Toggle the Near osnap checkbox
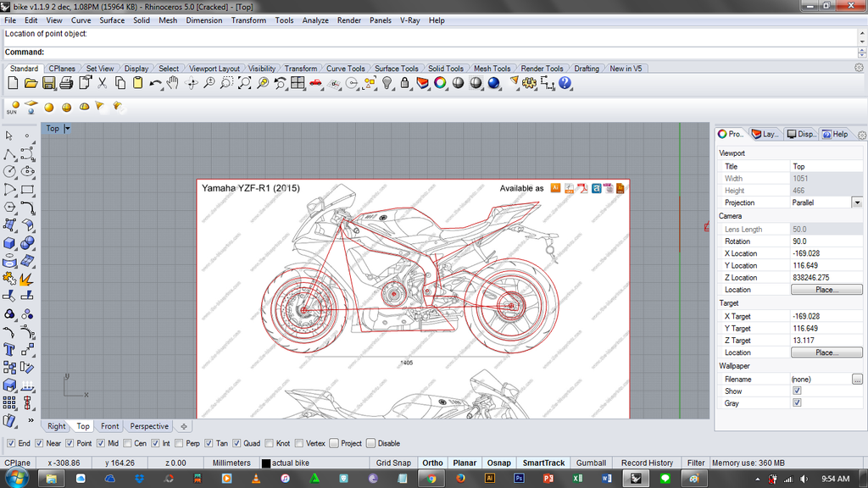 (x=39, y=443)
